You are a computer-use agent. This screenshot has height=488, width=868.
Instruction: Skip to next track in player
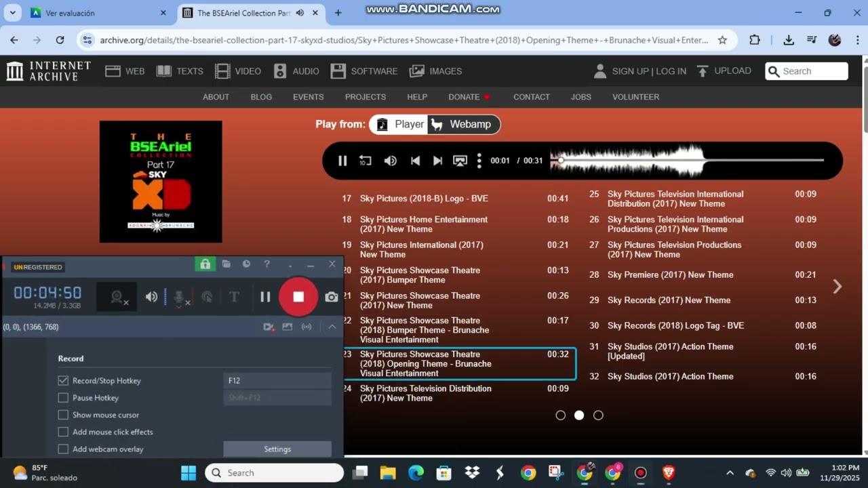[x=437, y=161]
